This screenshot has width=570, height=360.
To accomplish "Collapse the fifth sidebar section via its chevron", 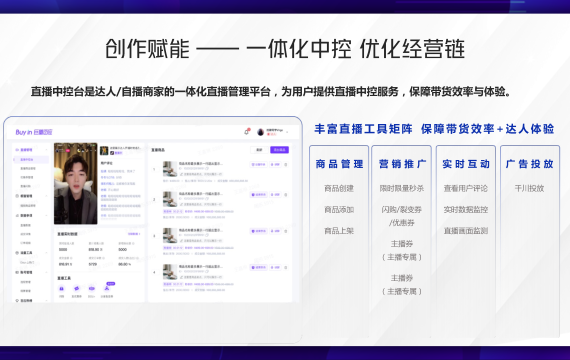I will (47, 272).
